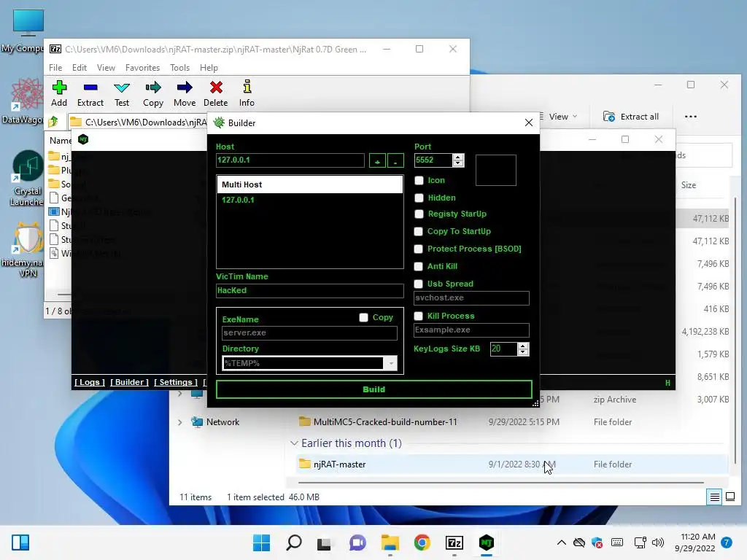Open the Directory %TEMP% dropdown
Viewport: 747px width, 560px height.
[x=391, y=363]
